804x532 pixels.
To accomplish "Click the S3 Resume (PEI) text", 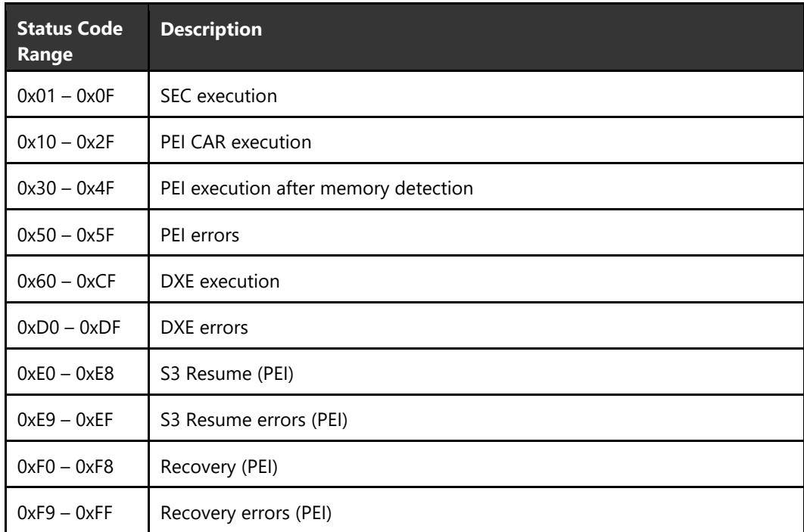I will (227, 374).
